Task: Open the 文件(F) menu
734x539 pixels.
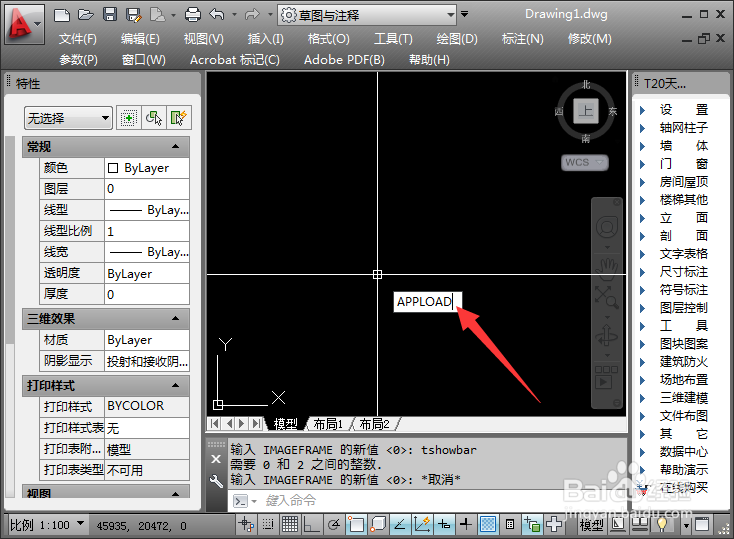Action: tap(78, 39)
